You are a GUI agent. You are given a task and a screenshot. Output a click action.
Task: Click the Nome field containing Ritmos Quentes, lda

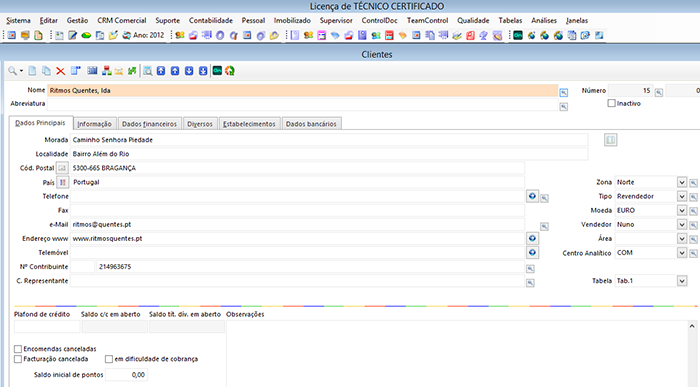(x=302, y=90)
